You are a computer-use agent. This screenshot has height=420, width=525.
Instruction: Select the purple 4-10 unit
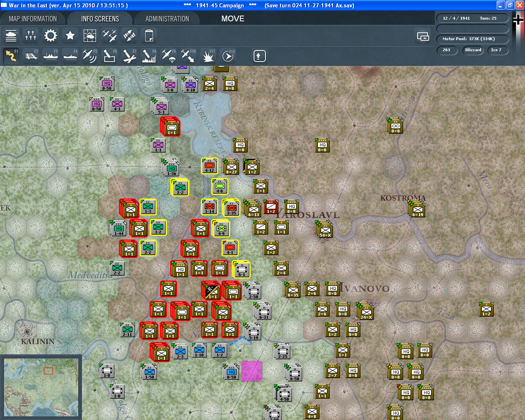(x=190, y=85)
